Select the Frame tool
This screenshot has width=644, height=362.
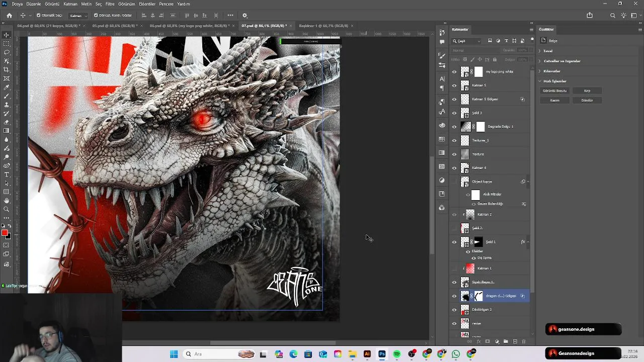pos(7,78)
